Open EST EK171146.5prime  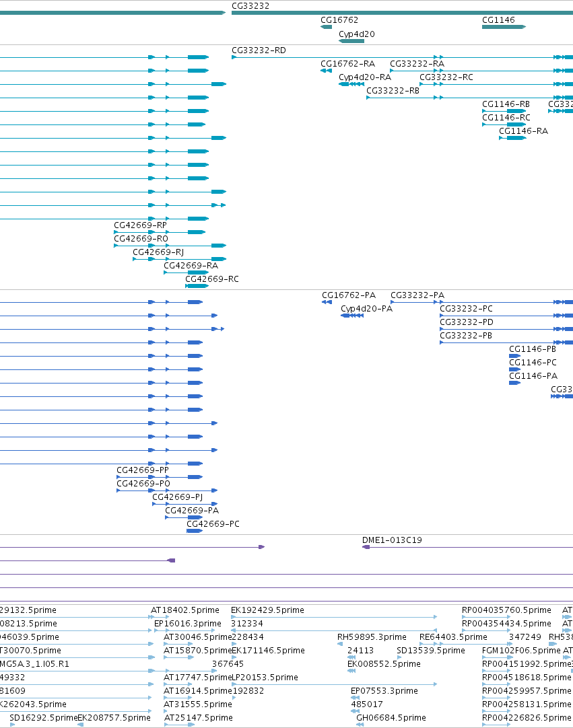tap(268, 651)
